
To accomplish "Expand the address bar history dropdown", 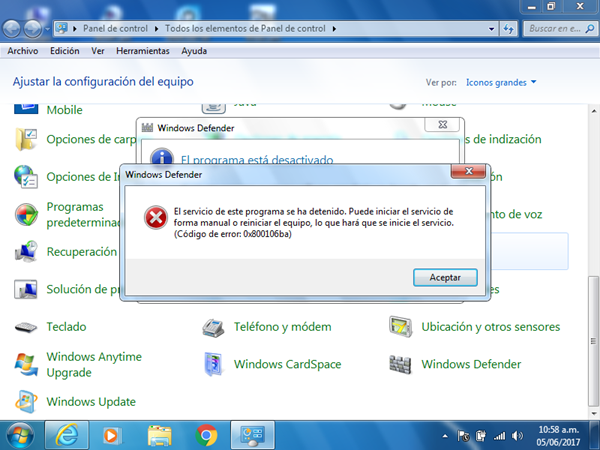I will tap(491, 29).
